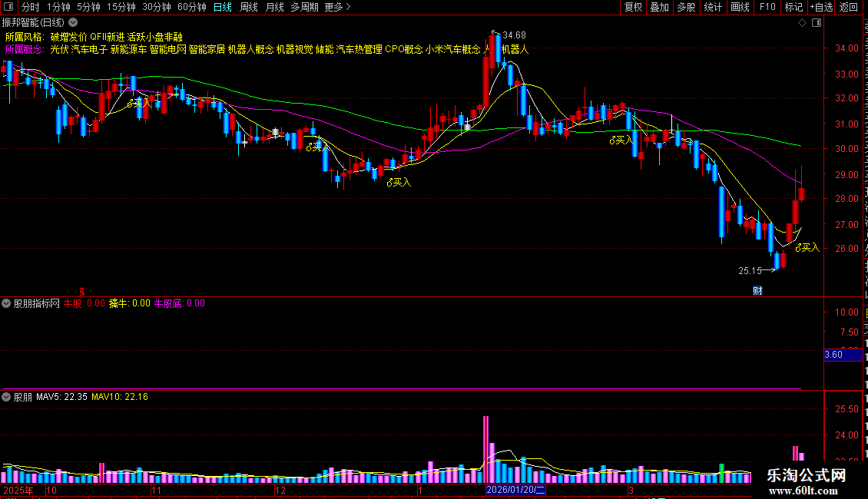Click the 机器视觉 concept tag
Image resolution: width=868 pixels, height=499 pixels.
(x=294, y=49)
